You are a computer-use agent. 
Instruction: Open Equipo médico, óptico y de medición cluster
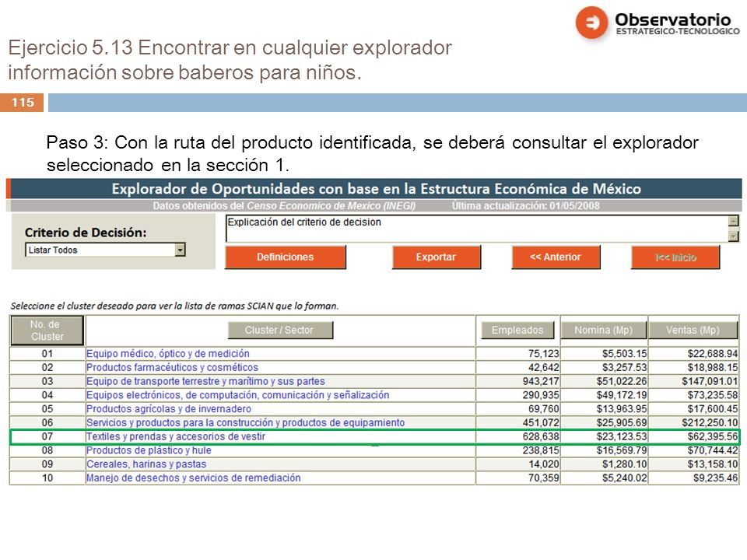168,354
